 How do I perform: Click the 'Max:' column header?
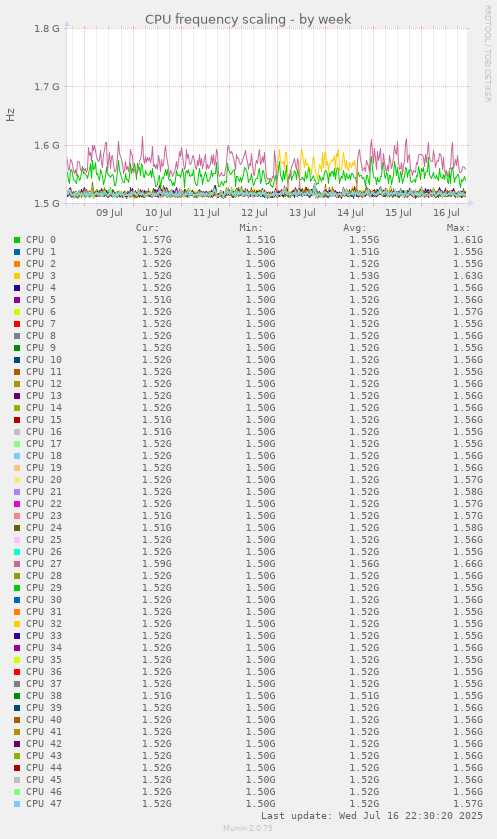click(x=458, y=228)
